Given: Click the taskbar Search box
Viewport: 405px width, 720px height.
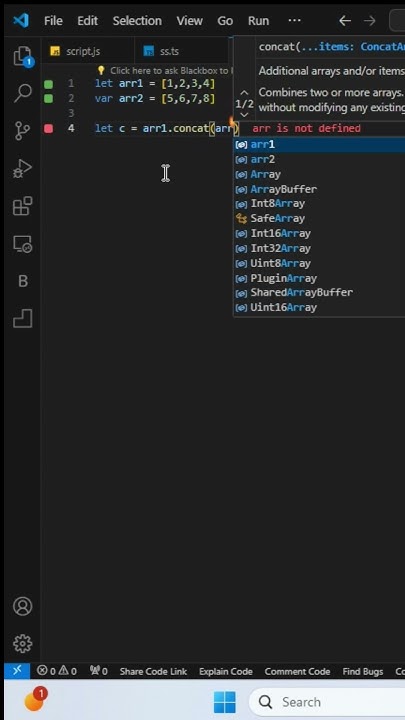Looking at the screenshot, I should click(x=327, y=702).
